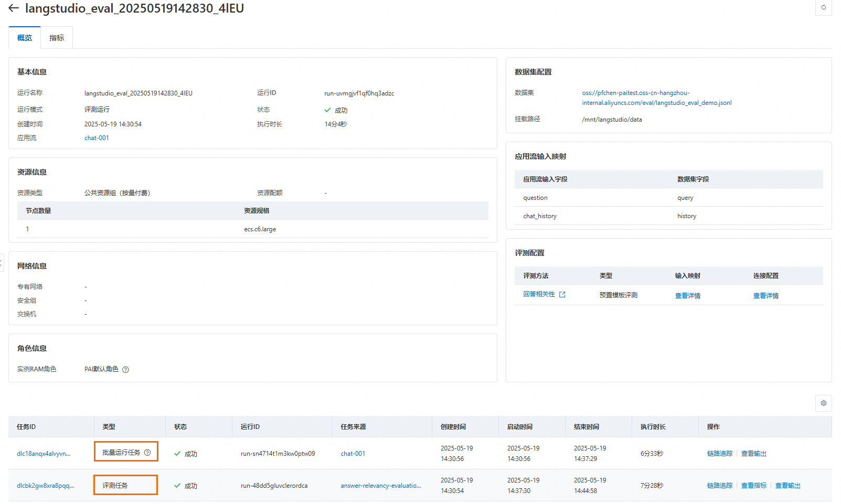This screenshot has height=504, width=841.
Task: Open the chat-001 application flow link
Action: [97, 138]
